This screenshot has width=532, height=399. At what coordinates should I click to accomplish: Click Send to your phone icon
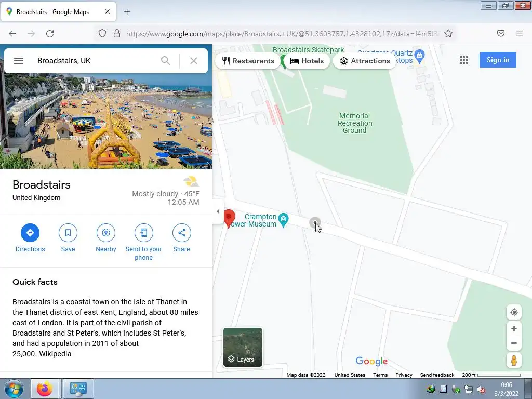click(144, 233)
